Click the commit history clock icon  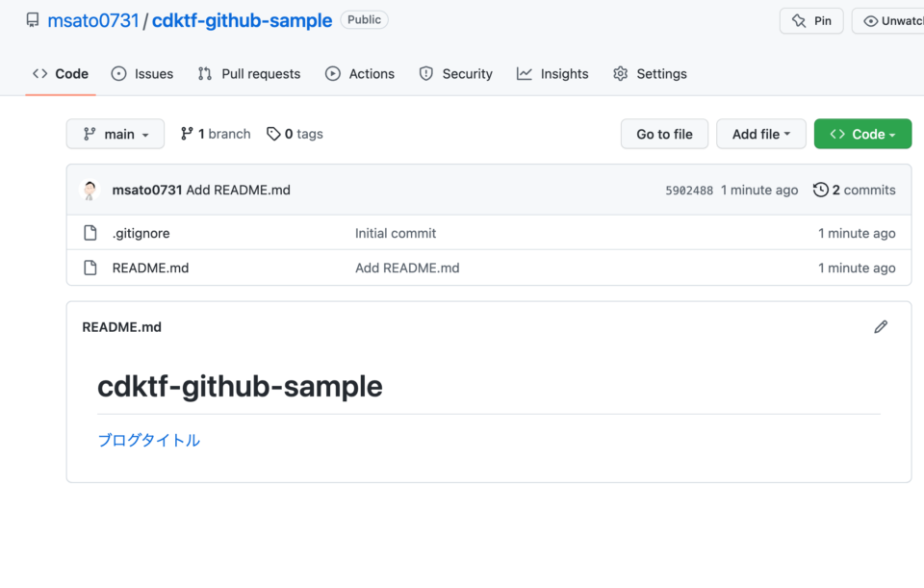click(x=821, y=190)
